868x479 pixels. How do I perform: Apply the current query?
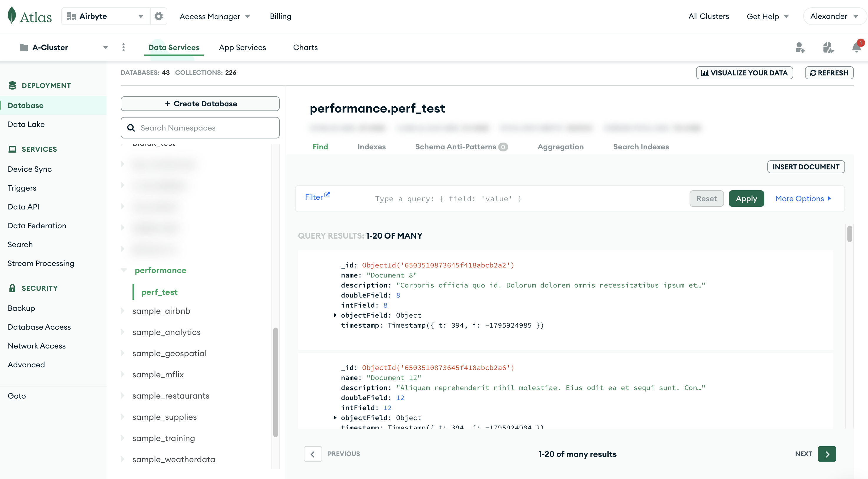(x=746, y=199)
